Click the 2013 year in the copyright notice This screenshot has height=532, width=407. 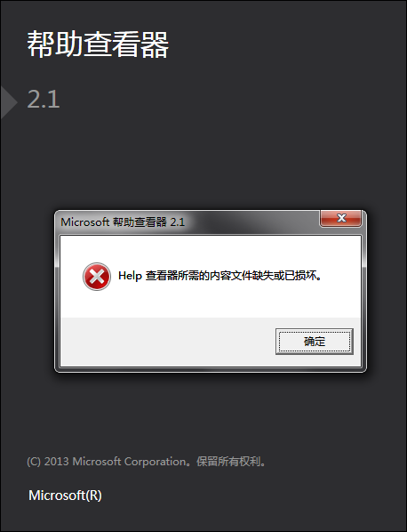click(x=56, y=462)
